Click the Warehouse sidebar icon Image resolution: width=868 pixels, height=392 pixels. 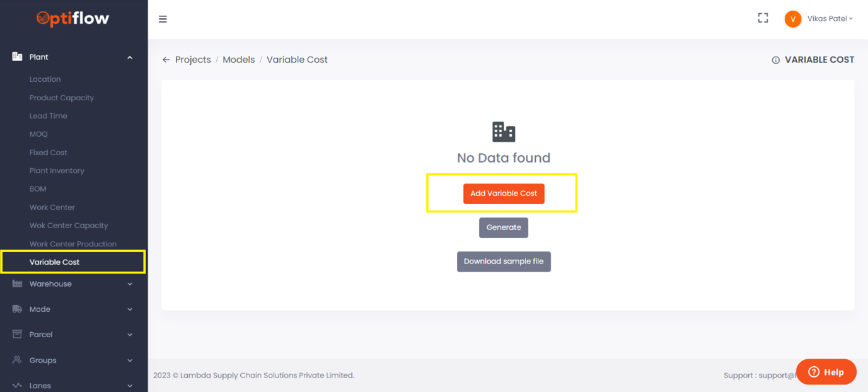(17, 284)
